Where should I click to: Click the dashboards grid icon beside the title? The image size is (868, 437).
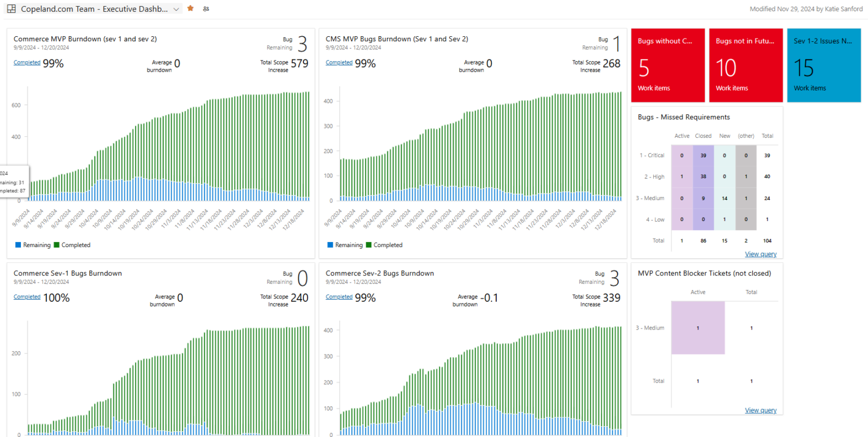pos(10,8)
